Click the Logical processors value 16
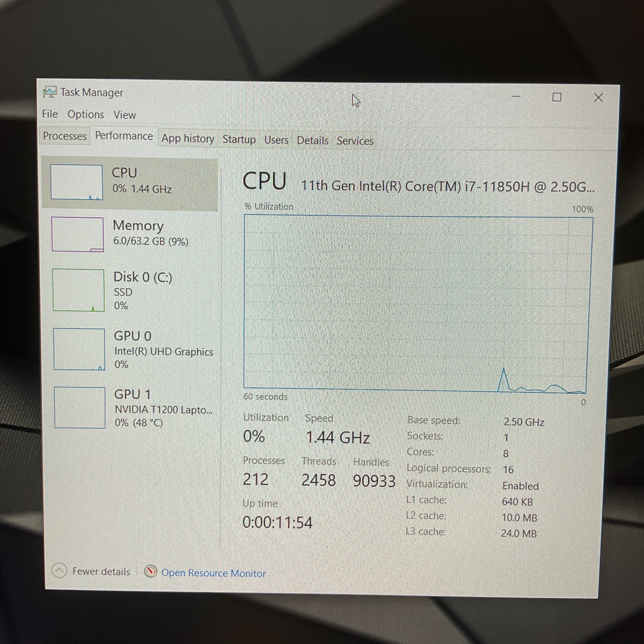Image resolution: width=644 pixels, height=644 pixels. (508, 470)
